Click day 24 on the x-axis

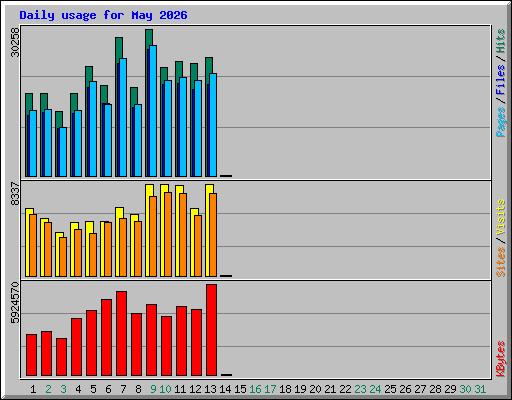[375, 389]
